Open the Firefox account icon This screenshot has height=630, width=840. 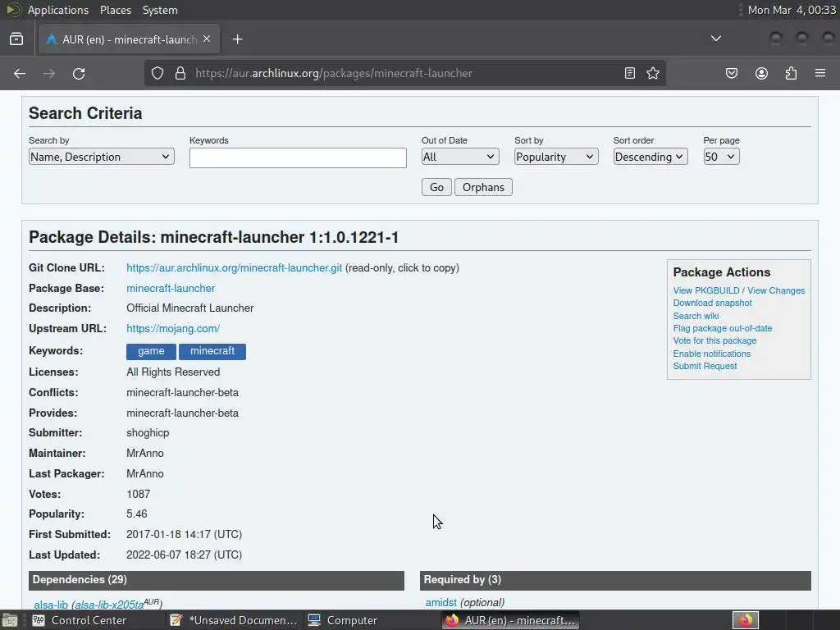tap(761, 73)
